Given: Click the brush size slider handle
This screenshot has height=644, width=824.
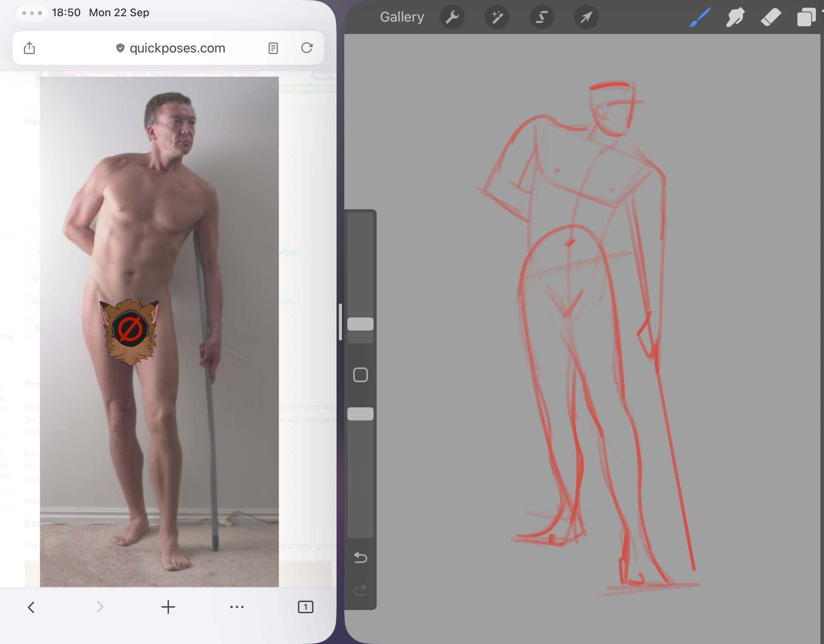Looking at the screenshot, I should coord(360,324).
